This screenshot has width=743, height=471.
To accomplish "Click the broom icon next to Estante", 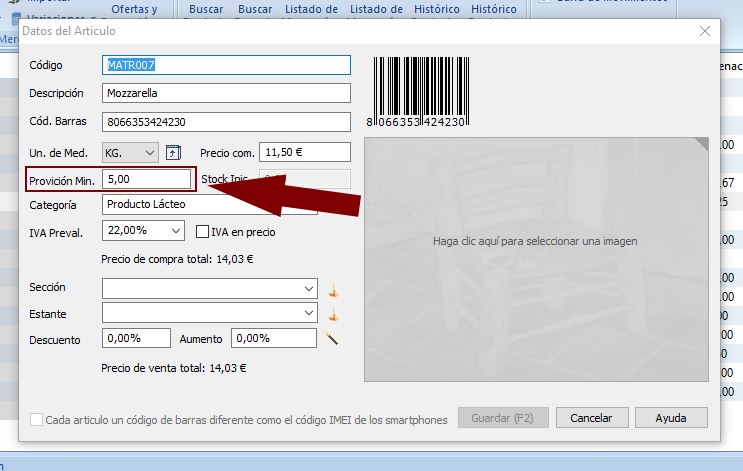I will point(333,314).
